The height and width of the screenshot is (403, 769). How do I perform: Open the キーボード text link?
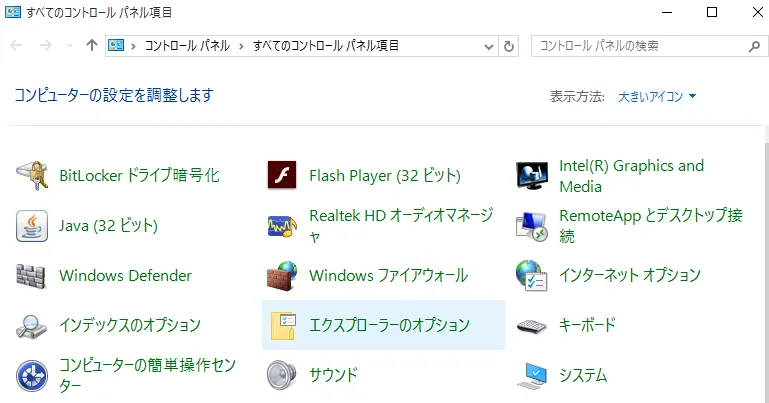587,326
